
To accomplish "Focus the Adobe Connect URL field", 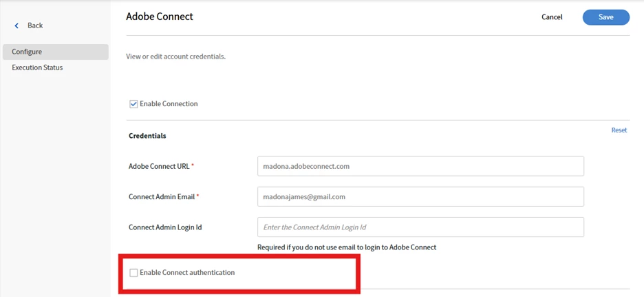I will coord(420,166).
